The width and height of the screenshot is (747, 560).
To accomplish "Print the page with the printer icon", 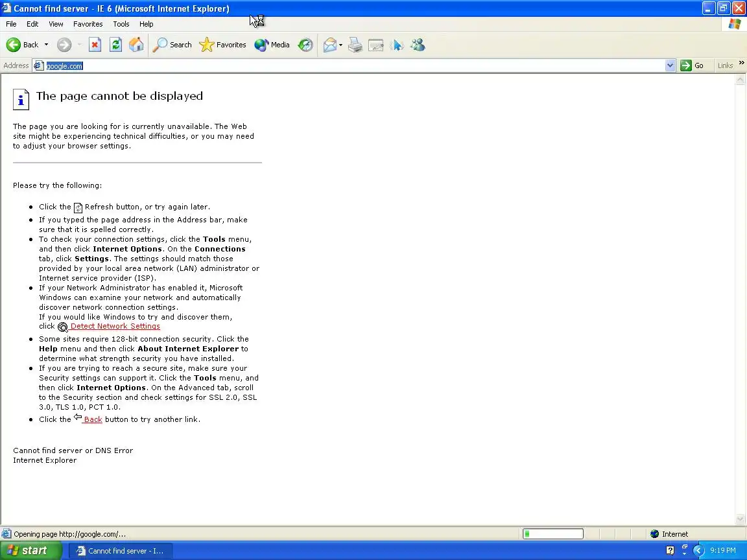I will [x=355, y=45].
